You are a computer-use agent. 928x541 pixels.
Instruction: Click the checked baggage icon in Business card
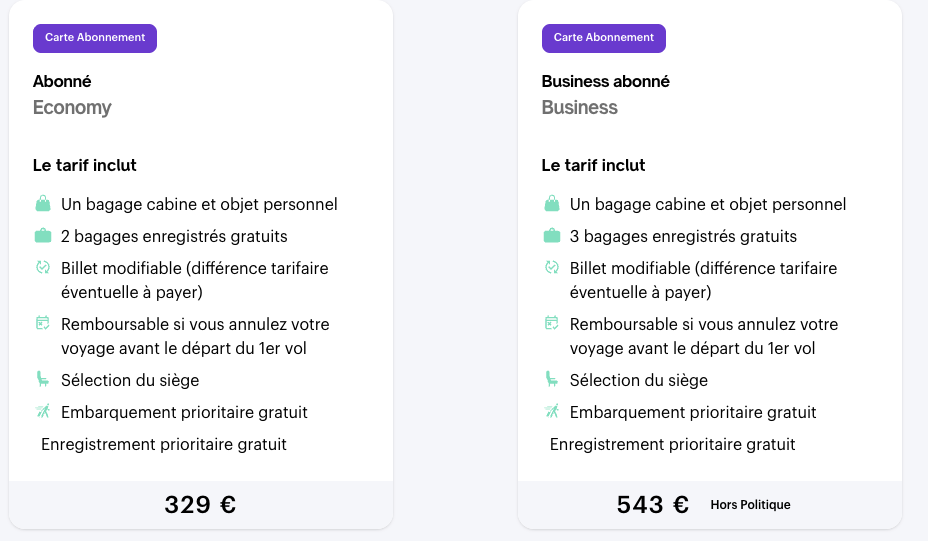552,236
